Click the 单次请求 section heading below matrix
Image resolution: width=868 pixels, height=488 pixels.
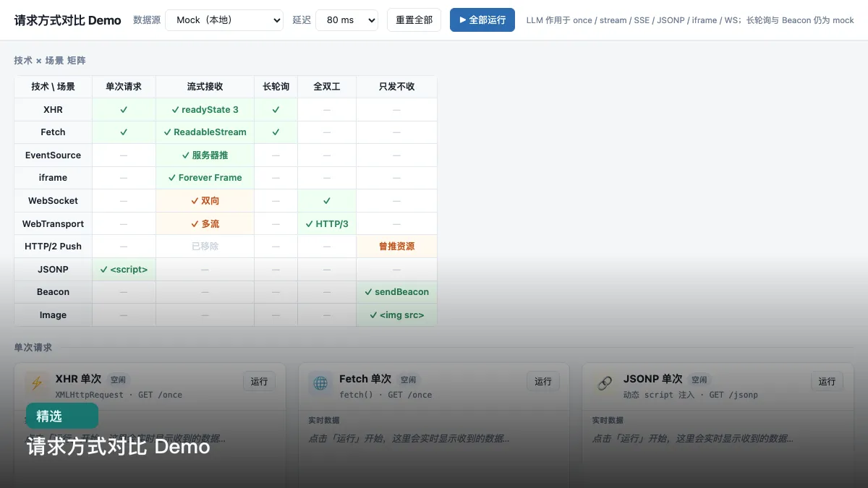click(x=33, y=348)
